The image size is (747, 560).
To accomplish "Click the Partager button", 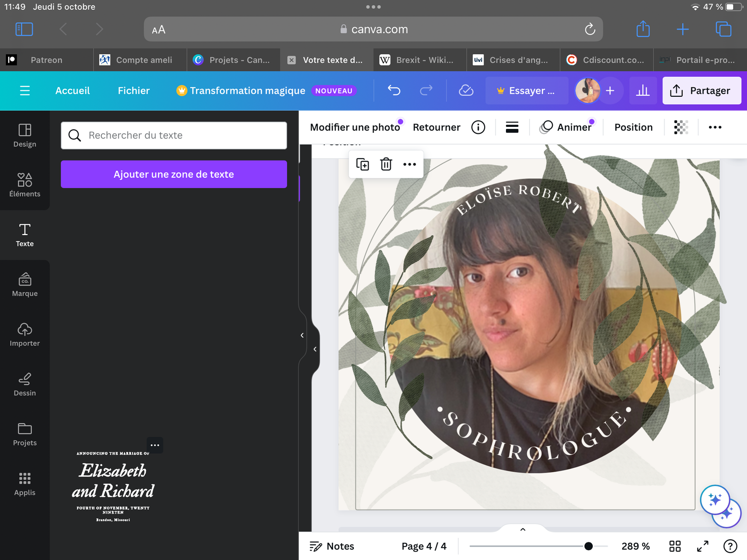I will [702, 90].
